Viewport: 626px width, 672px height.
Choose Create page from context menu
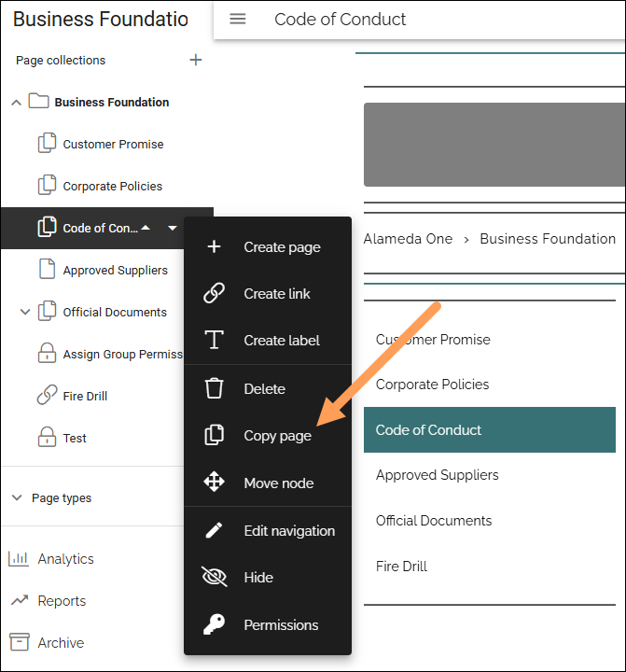tap(268, 246)
